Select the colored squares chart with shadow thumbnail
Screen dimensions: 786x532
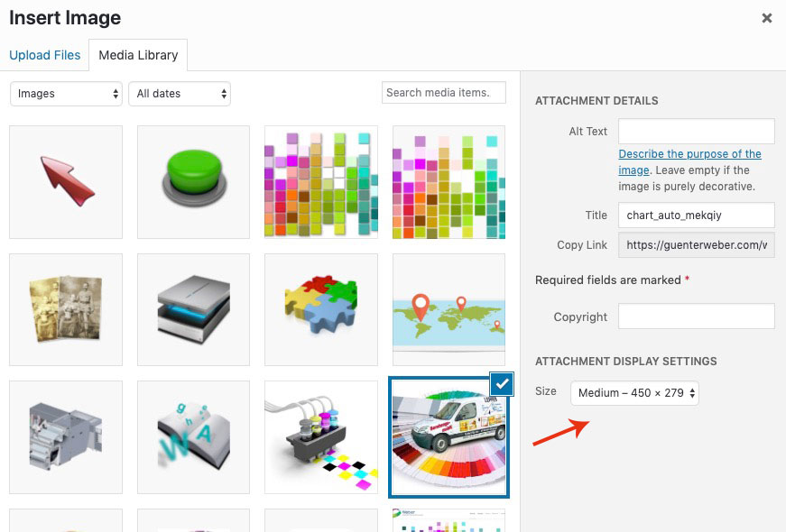click(x=321, y=182)
